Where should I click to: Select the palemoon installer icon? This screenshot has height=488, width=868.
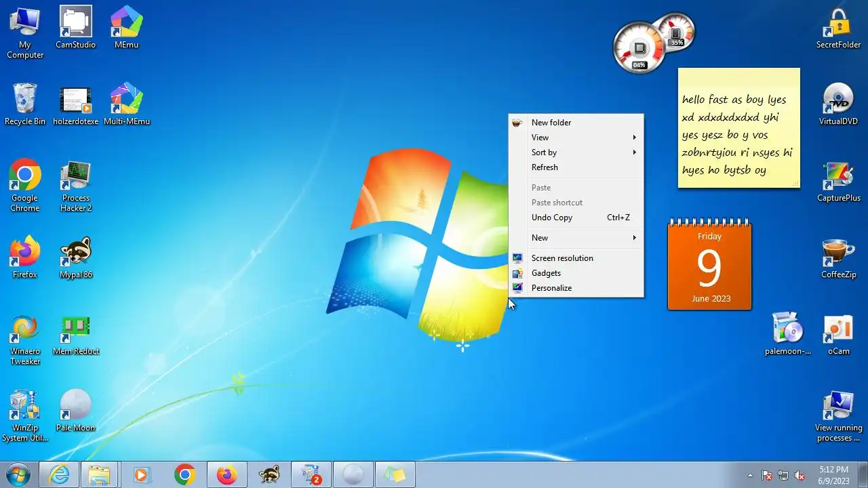click(x=788, y=334)
